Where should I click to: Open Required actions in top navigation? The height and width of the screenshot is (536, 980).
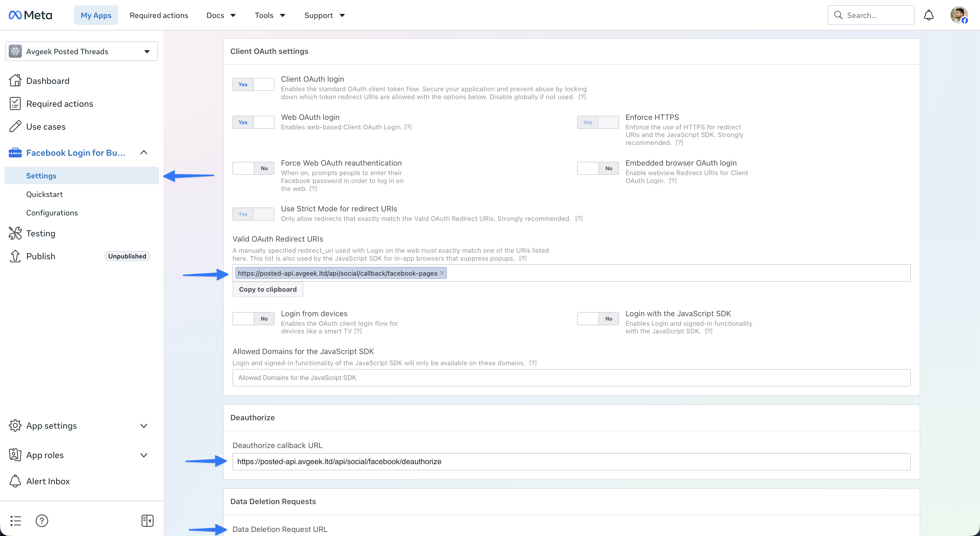tap(159, 15)
